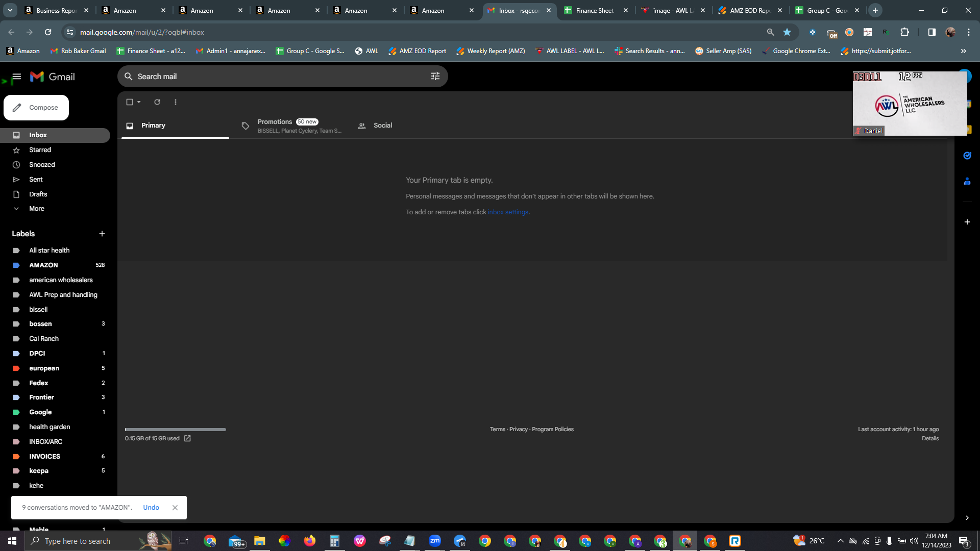
Task: Toggle the Chrome side panel button
Action: [932, 32]
